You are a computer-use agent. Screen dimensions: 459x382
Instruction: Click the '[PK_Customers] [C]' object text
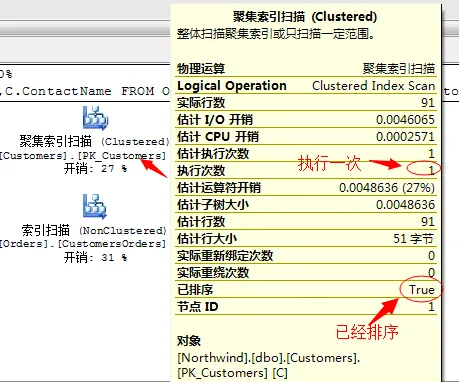(232, 373)
